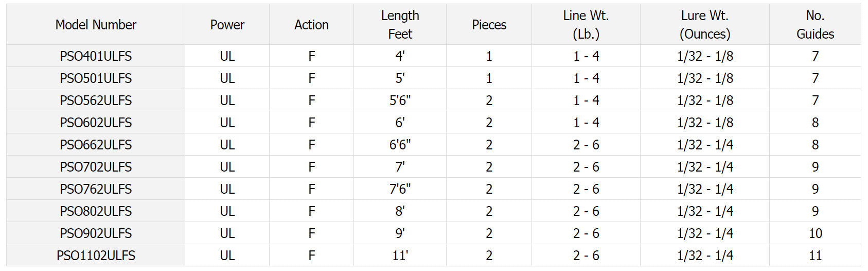Click the Power column header
868x271 pixels.
[x=227, y=25]
